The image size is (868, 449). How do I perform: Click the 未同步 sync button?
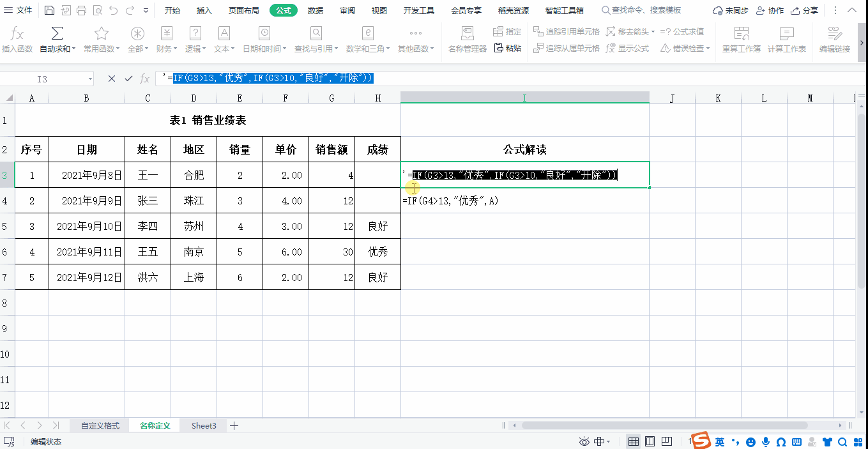coord(731,10)
